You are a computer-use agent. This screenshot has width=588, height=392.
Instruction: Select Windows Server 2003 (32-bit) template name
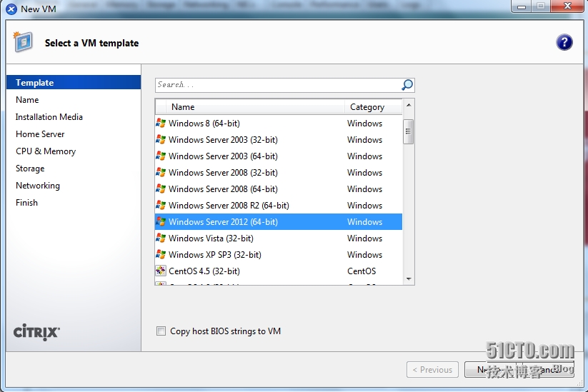[x=223, y=140]
